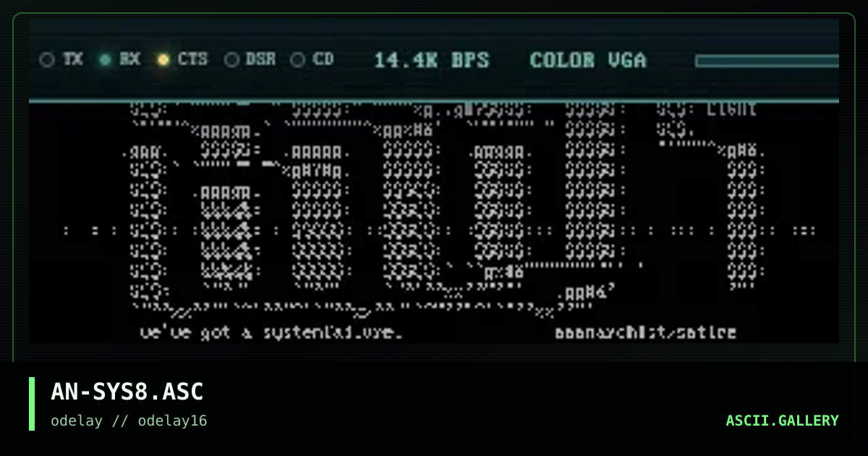The width and height of the screenshot is (868, 456).
Task: Click the AN-SYS8.ASC file title
Action: coord(127,392)
